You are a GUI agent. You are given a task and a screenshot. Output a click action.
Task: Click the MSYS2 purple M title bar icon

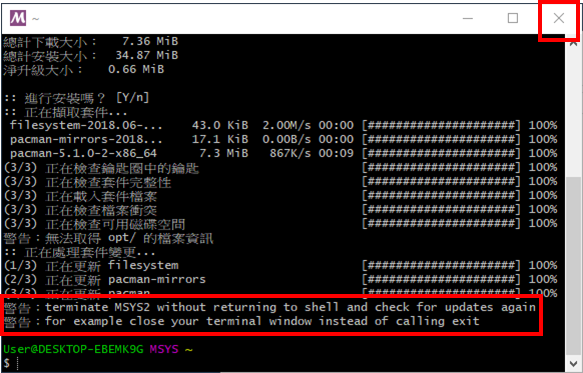[x=18, y=18]
